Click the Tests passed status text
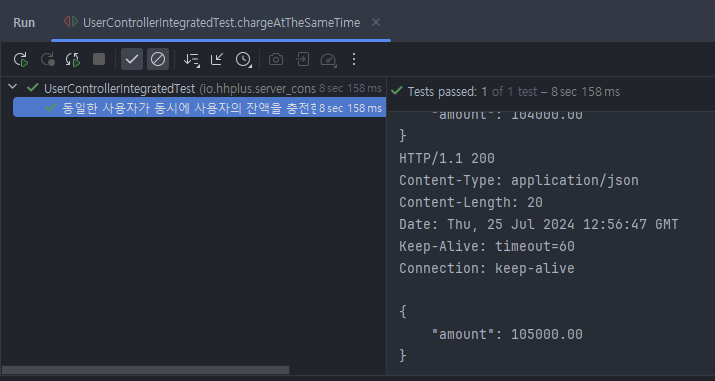 pyautogui.click(x=513, y=92)
